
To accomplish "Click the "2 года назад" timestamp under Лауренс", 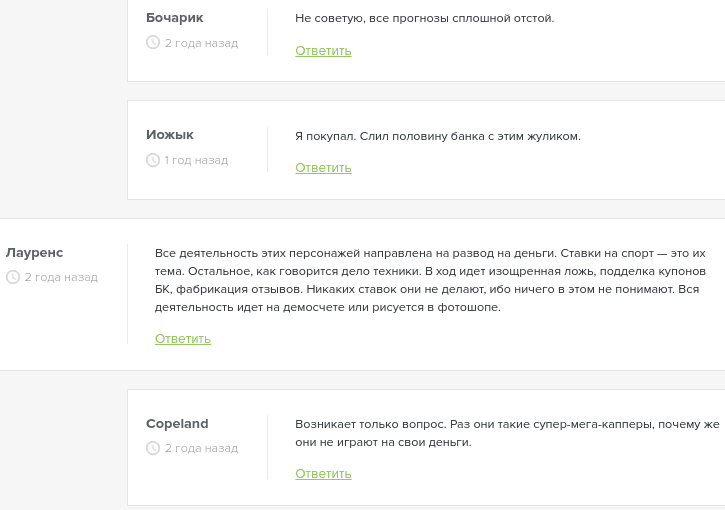I will pyautogui.click(x=61, y=277).
